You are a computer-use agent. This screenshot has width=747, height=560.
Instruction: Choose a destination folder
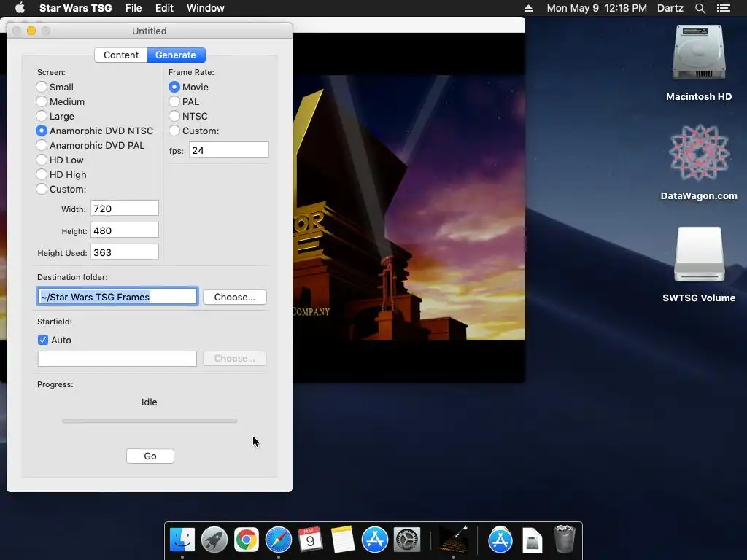pos(234,297)
